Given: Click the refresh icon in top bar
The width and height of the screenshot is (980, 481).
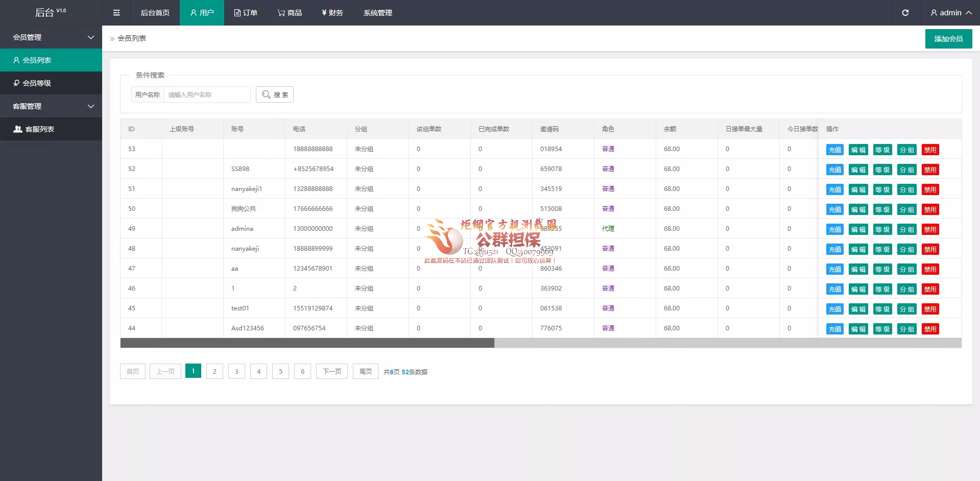Looking at the screenshot, I should [x=905, y=13].
